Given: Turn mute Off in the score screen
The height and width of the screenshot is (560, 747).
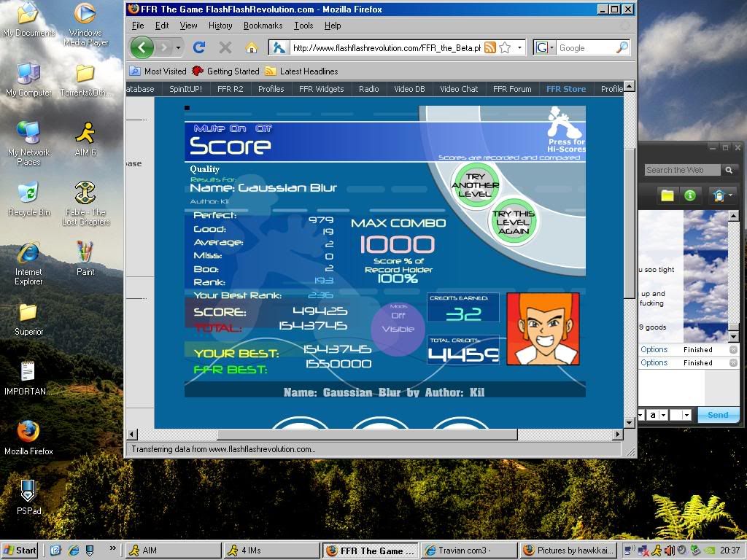Looking at the screenshot, I should 263,129.
